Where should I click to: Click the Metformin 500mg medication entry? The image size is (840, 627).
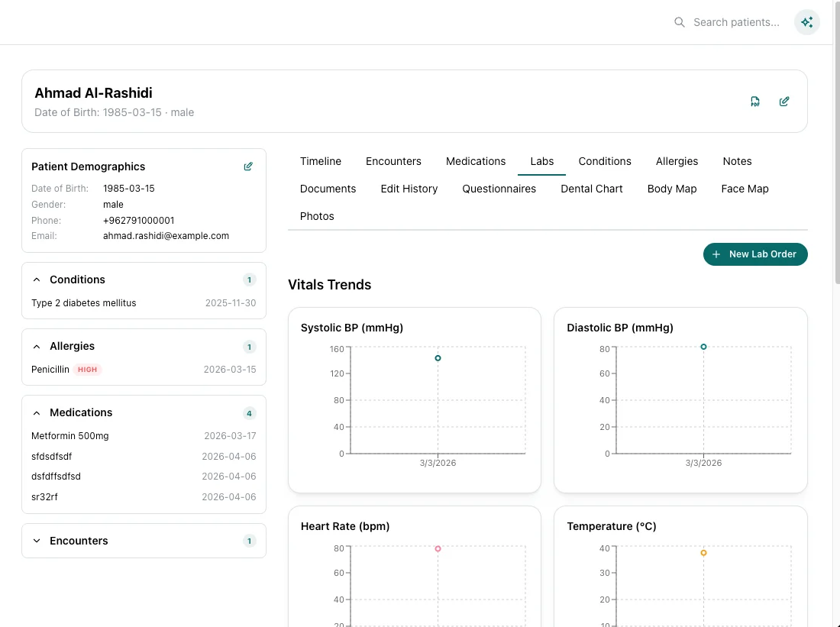point(70,436)
